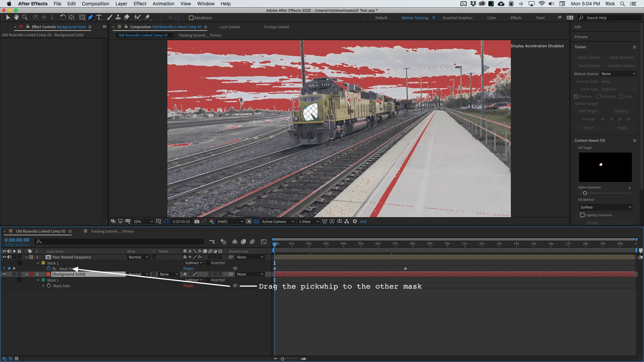The width and height of the screenshot is (644, 362).
Task: Click the red Shape link of Background Solid mask
Action: point(189,286)
